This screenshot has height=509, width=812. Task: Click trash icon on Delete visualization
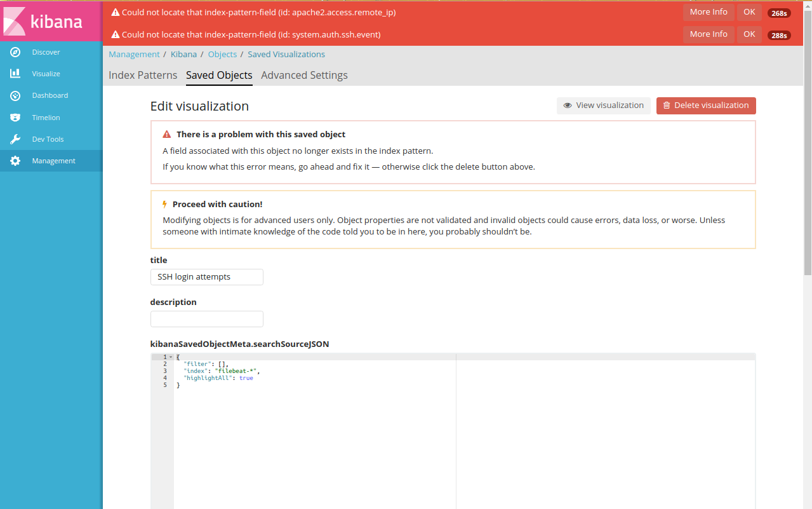[x=667, y=105]
